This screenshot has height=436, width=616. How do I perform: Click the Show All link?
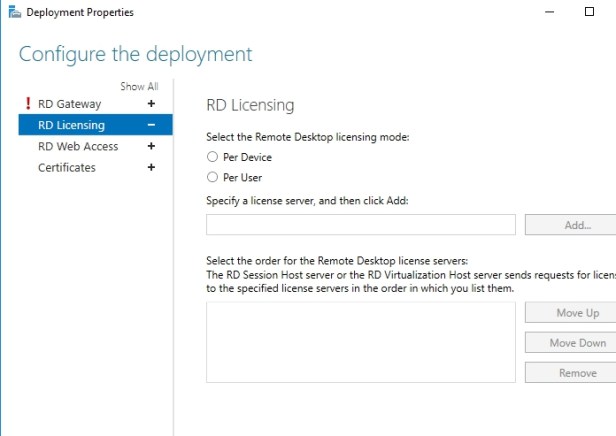(139, 87)
